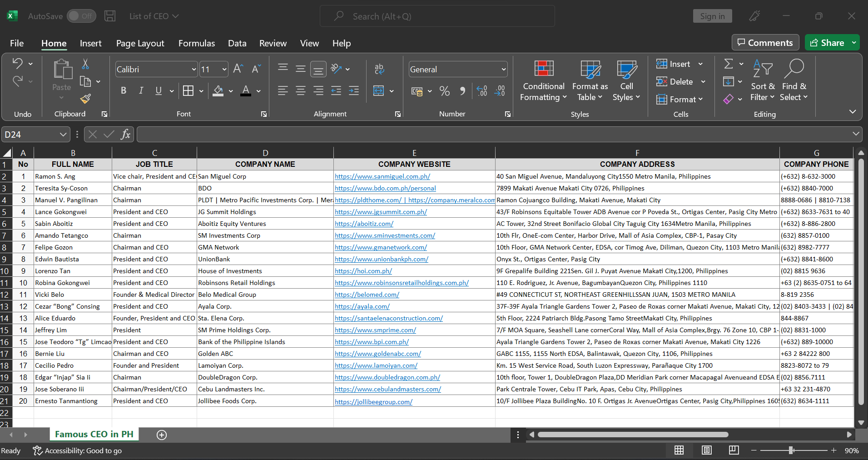Apply Conditional Formatting icon

click(544, 69)
